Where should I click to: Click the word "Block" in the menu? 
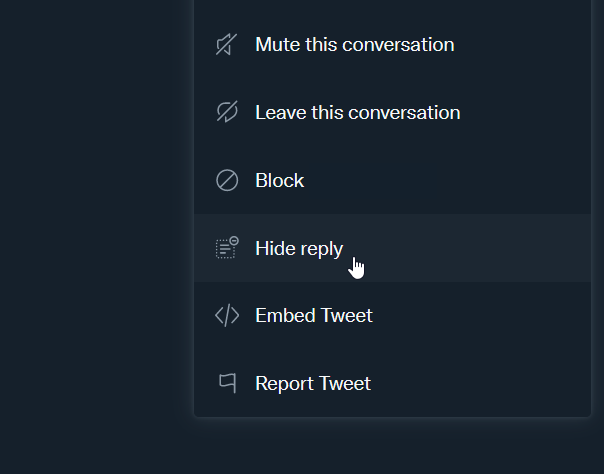280,180
